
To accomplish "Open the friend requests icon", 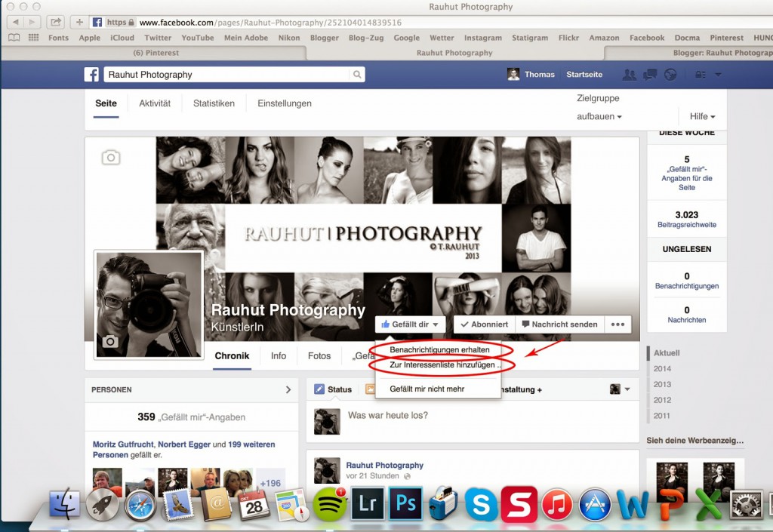I will tap(629, 75).
